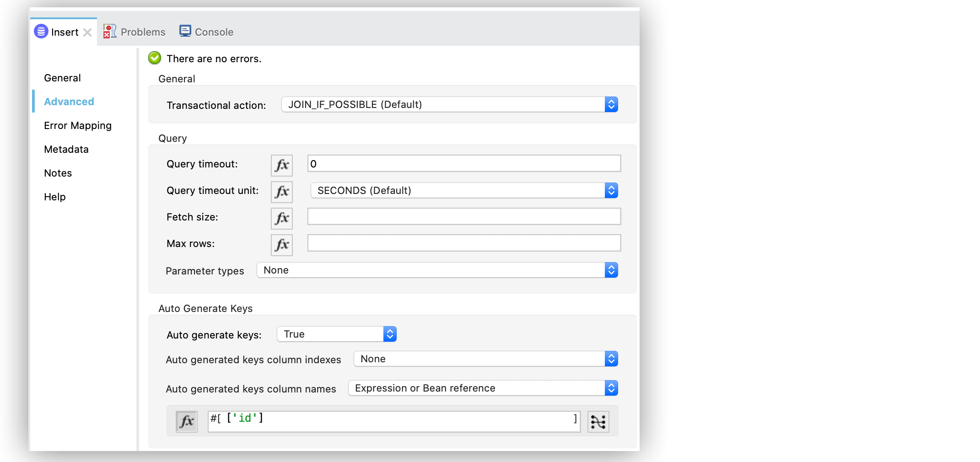980x462 pixels.
Task: Click the fx icon beside Max rows
Action: click(x=281, y=245)
